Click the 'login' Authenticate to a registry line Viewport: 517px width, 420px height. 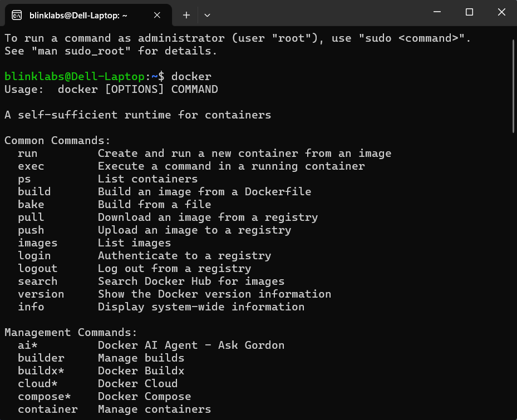pos(34,255)
